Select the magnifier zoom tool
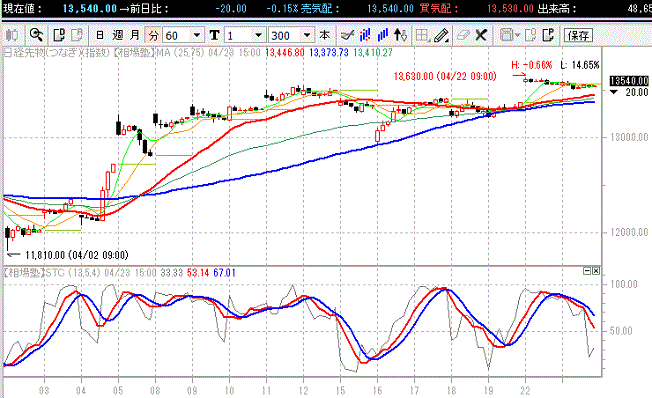Viewport: 652px width, 398px height. pyautogui.click(x=36, y=35)
